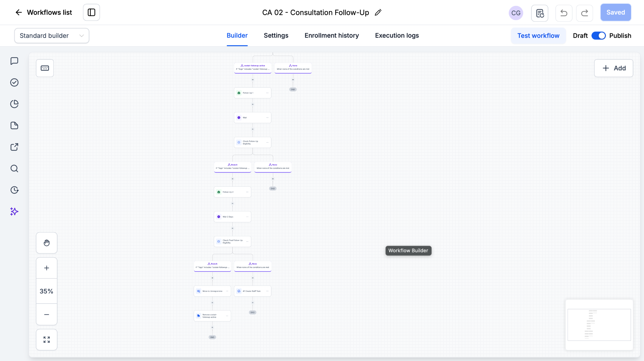Click the Saved button

(x=616, y=12)
